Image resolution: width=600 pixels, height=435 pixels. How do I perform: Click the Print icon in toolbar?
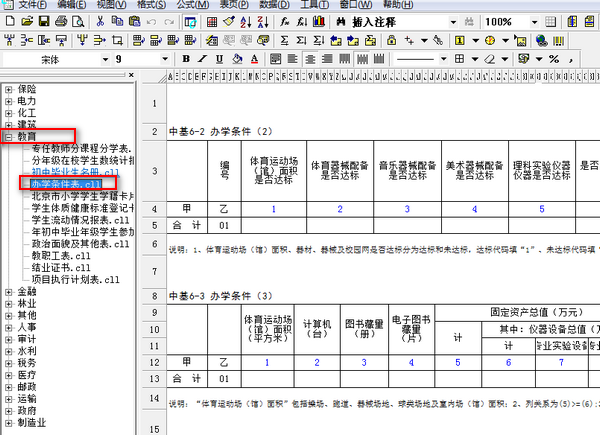pos(62,21)
